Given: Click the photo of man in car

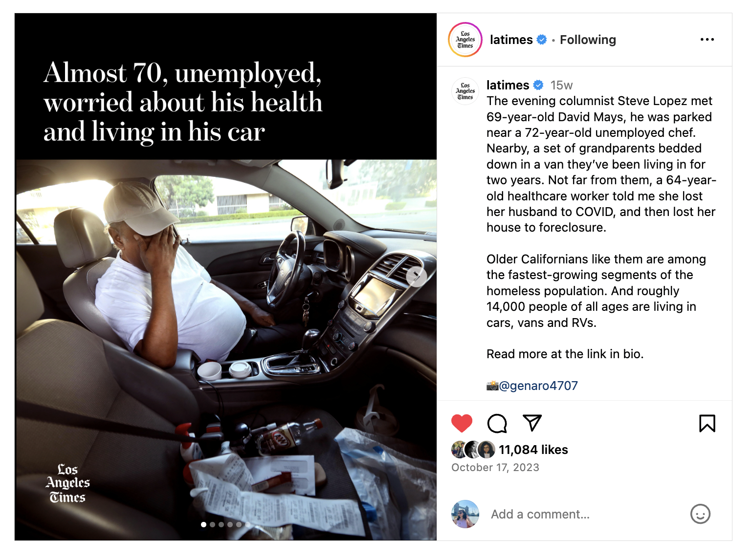Looking at the screenshot, I should click(x=225, y=350).
